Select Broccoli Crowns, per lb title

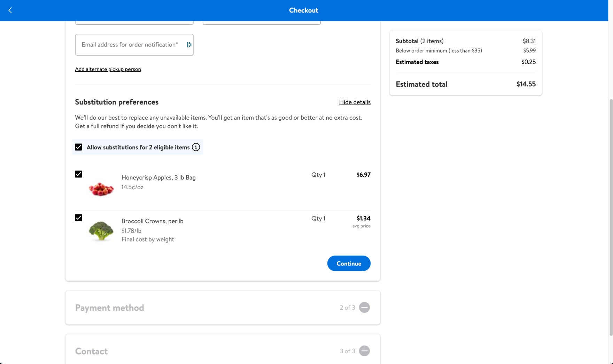pos(152,221)
